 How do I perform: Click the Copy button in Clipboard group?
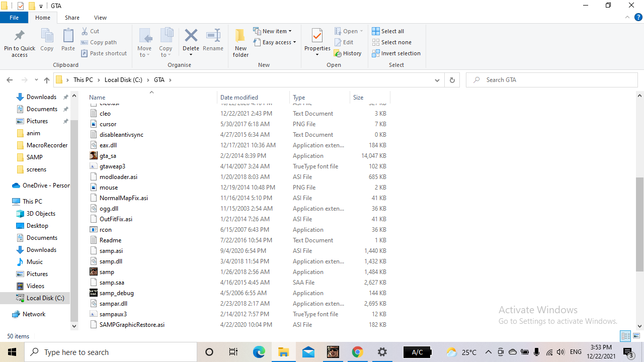[47, 40]
